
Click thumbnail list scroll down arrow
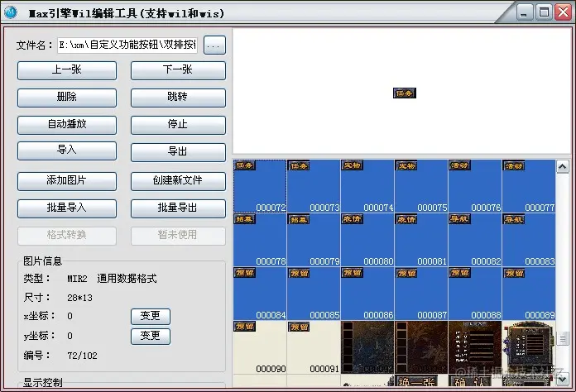(563, 380)
